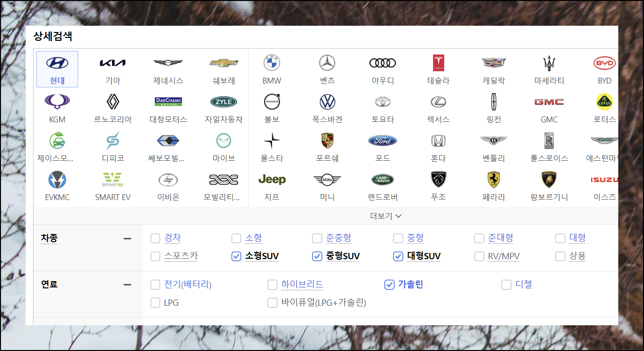
Task: Uncheck the 대형SUV checkbox
Action: (398, 256)
